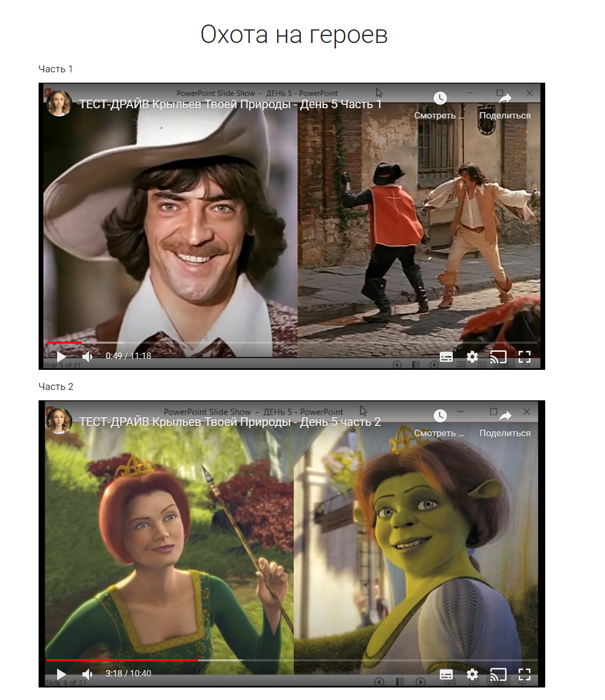Viewport: 605px width, 700px height.
Task: Click 'Поделиться' label on Часть 1 video
Action: (505, 115)
